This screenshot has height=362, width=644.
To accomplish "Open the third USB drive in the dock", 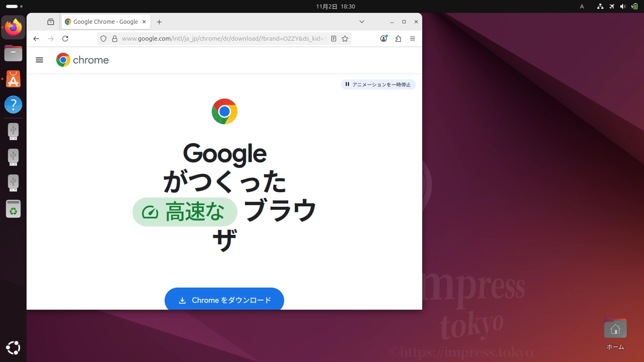I will click(x=13, y=183).
